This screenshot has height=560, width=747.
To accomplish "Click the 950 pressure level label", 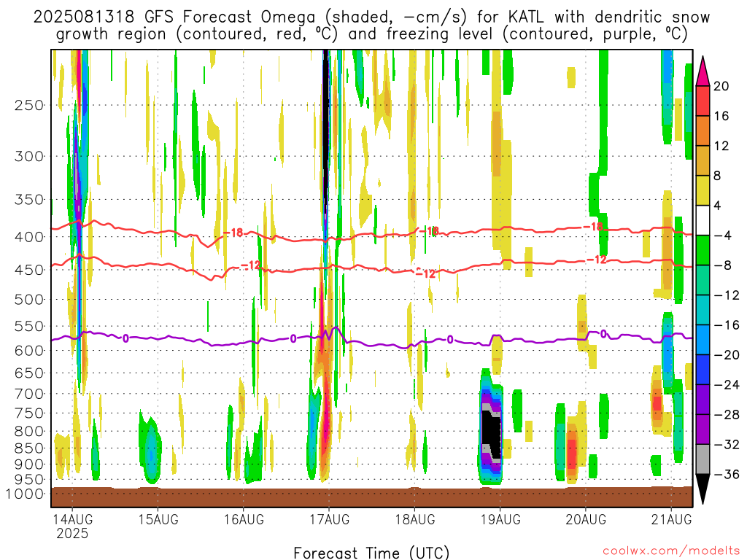I will (29, 480).
